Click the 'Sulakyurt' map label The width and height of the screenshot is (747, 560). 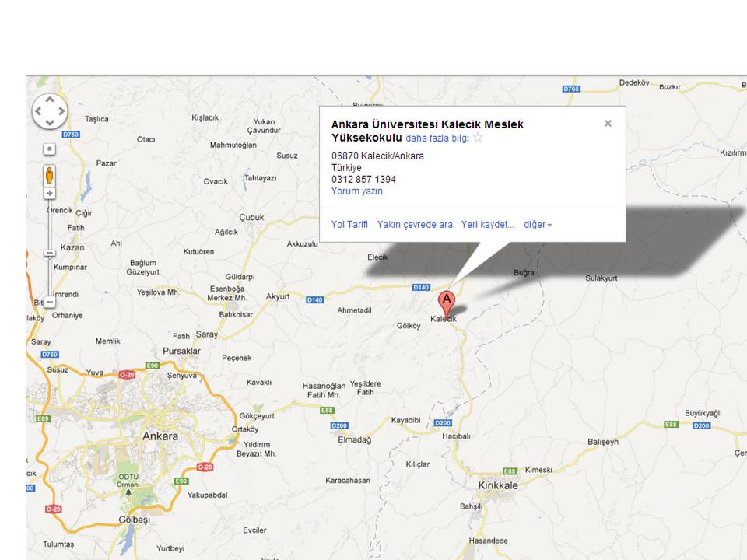point(601,278)
